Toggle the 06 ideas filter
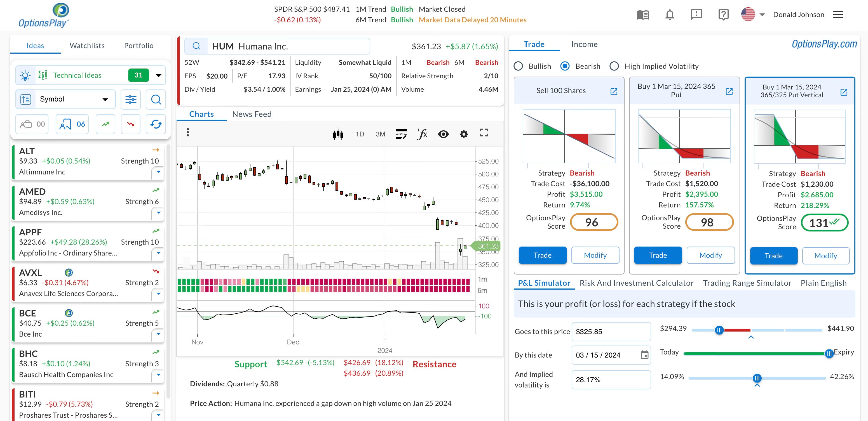Viewport: 868px width, 421px height. [x=72, y=124]
